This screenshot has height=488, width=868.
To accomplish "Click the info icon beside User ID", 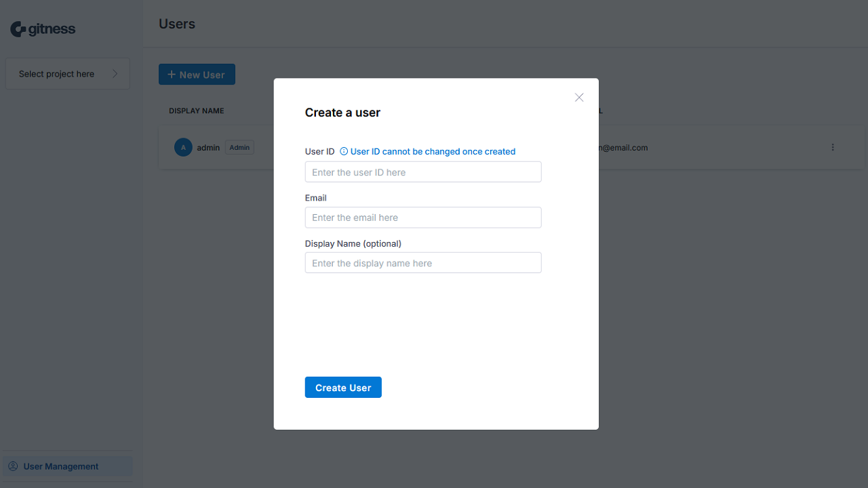I will [x=344, y=152].
